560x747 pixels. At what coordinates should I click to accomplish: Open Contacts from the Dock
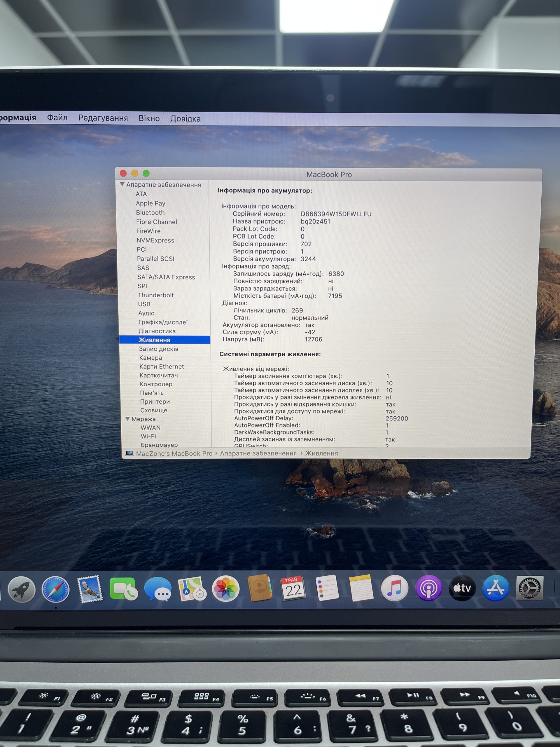click(x=259, y=588)
